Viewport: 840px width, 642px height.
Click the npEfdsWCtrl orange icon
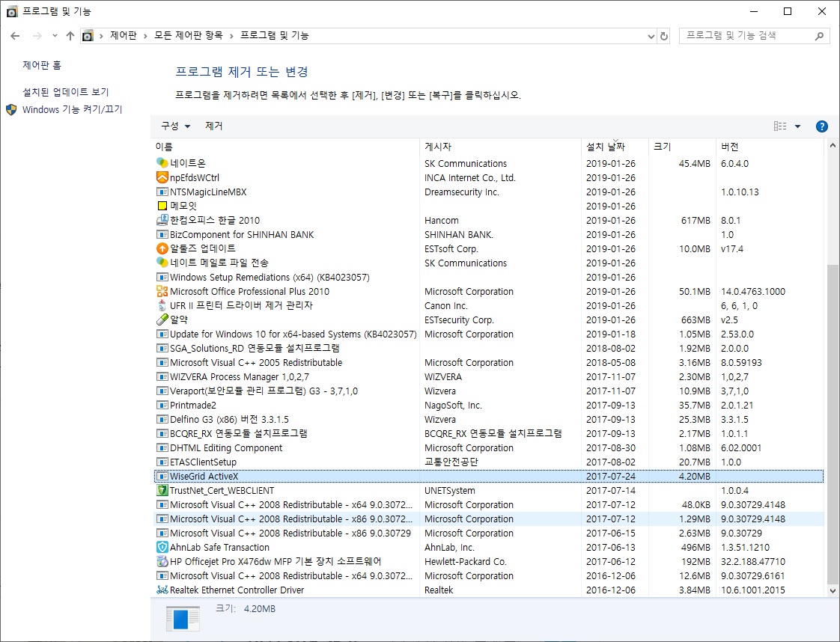coord(162,177)
